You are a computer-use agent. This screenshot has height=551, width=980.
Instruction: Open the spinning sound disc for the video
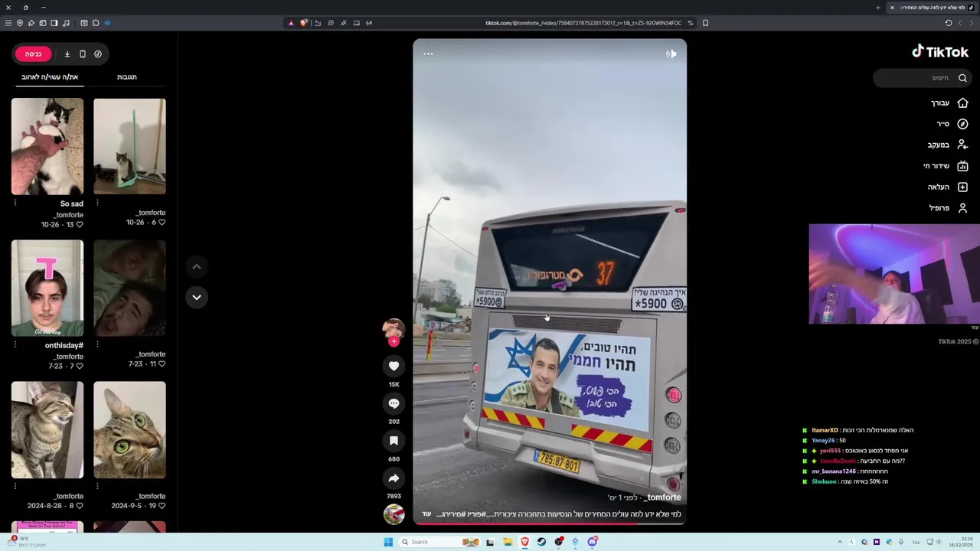[394, 514]
